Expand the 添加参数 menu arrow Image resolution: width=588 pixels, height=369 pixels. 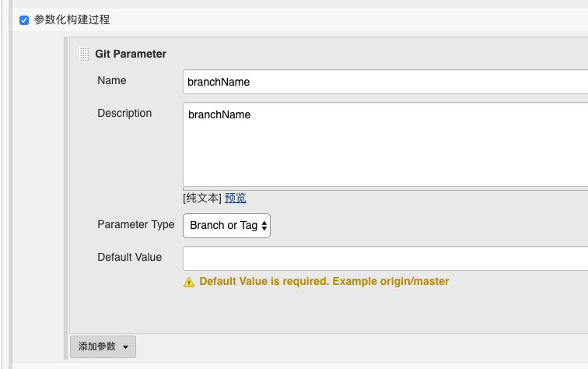pos(126,347)
